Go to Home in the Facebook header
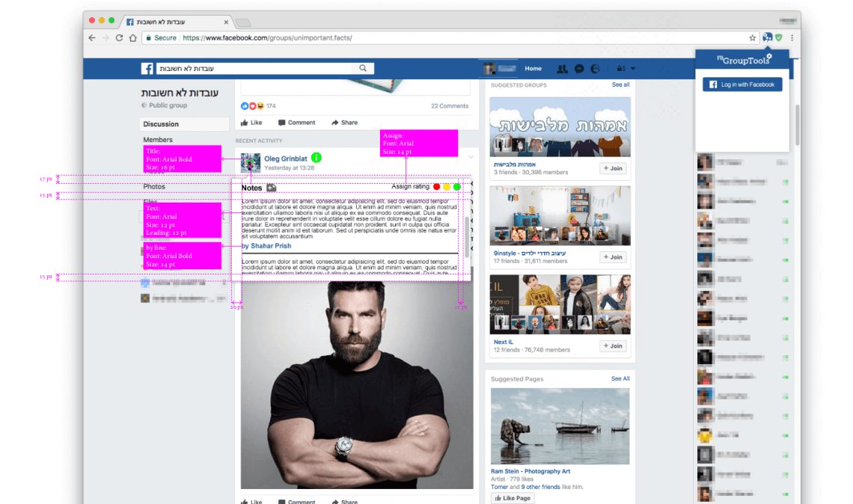 pos(533,69)
